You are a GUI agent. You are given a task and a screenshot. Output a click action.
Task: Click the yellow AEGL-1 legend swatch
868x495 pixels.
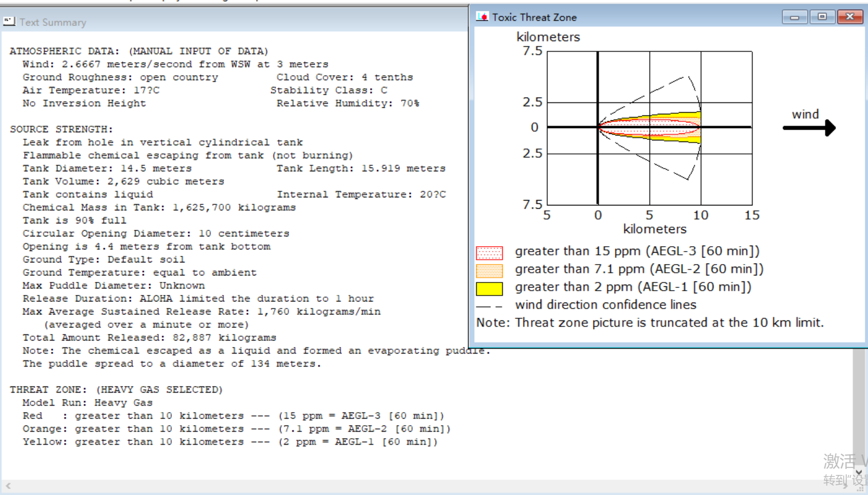coord(489,288)
